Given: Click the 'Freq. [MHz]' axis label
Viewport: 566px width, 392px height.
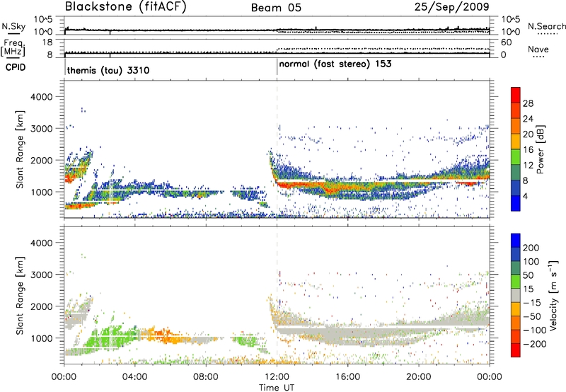Looking at the screenshot, I should pos(13,48).
